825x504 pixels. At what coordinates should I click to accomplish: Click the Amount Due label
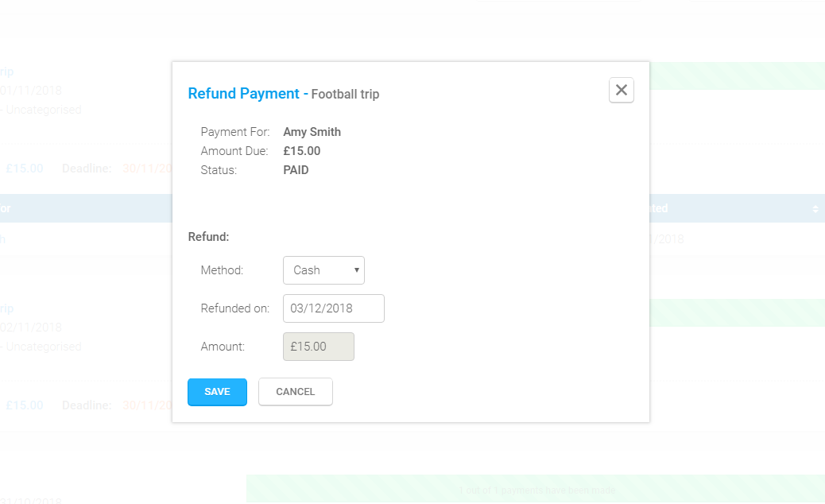(x=234, y=151)
